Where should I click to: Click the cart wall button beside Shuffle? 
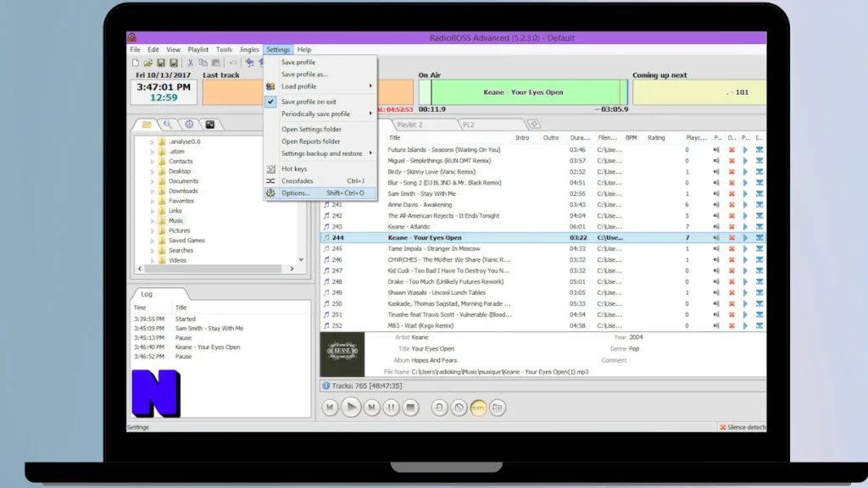[497, 408]
